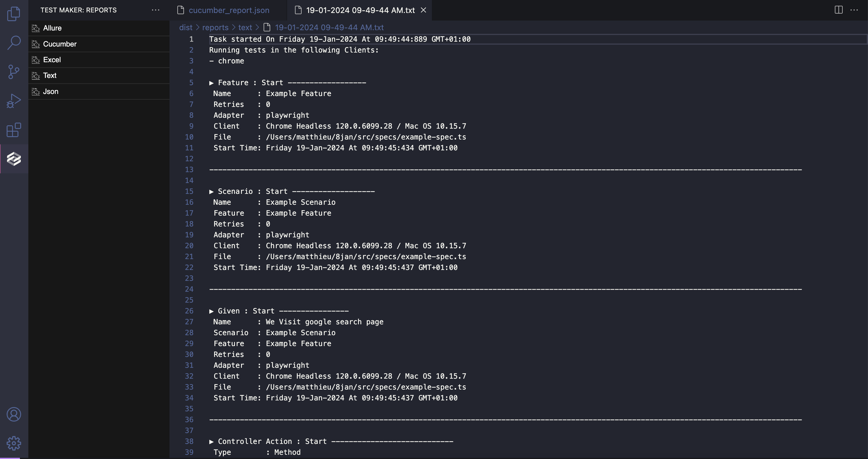Click the settings gear icon in sidebar
Image resolution: width=868 pixels, height=459 pixels.
[14, 442]
